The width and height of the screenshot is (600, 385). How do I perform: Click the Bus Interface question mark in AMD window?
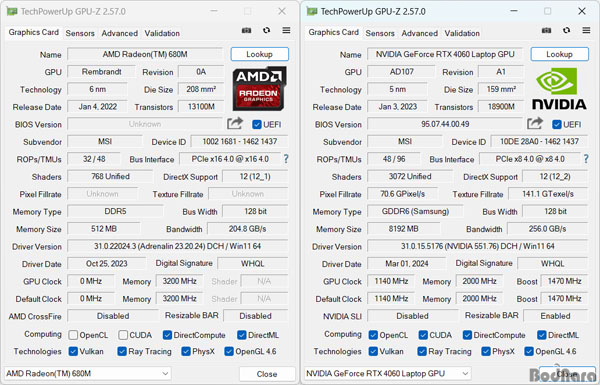(286, 159)
